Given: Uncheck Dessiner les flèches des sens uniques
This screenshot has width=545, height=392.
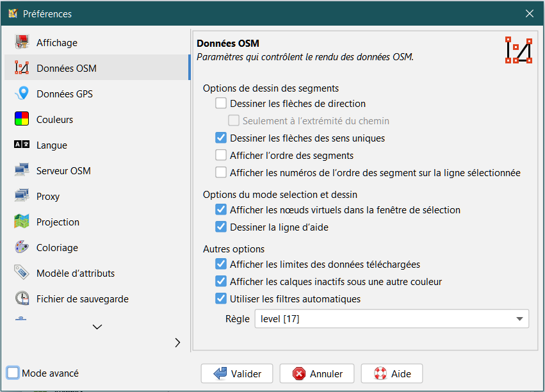Looking at the screenshot, I should 221,138.
